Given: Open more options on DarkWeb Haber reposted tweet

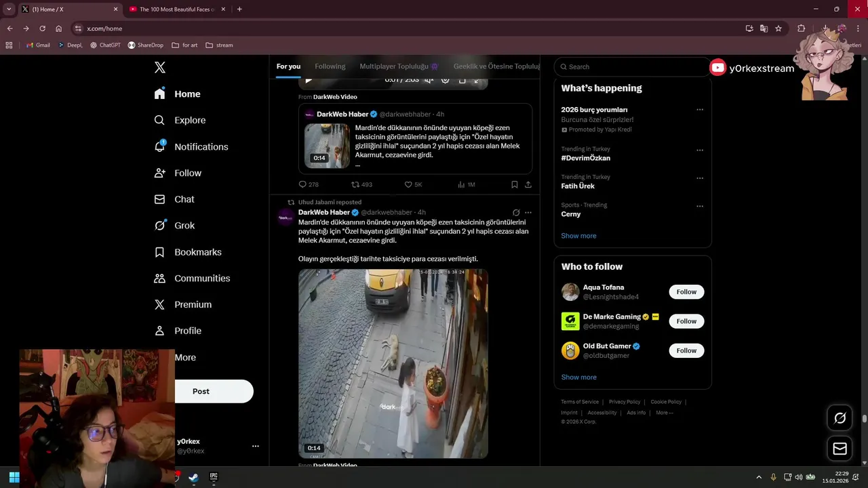Looking at the screenshot, I should [x=528, y=212].
